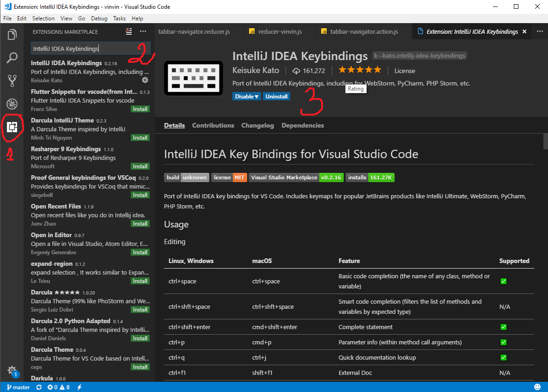The width and height of the screenshot is (548, 392).
Task: Click the checkmark in ctrl+space row
Action: (503, 281)
